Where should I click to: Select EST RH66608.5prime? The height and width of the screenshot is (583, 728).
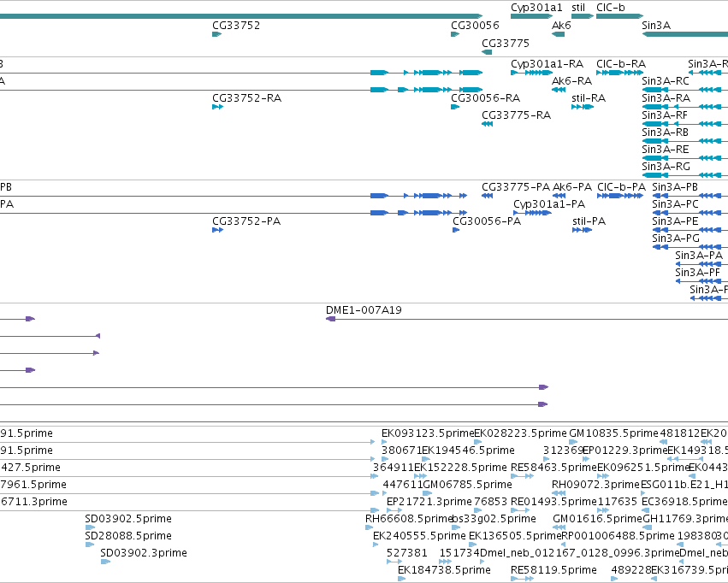(369, 527)
